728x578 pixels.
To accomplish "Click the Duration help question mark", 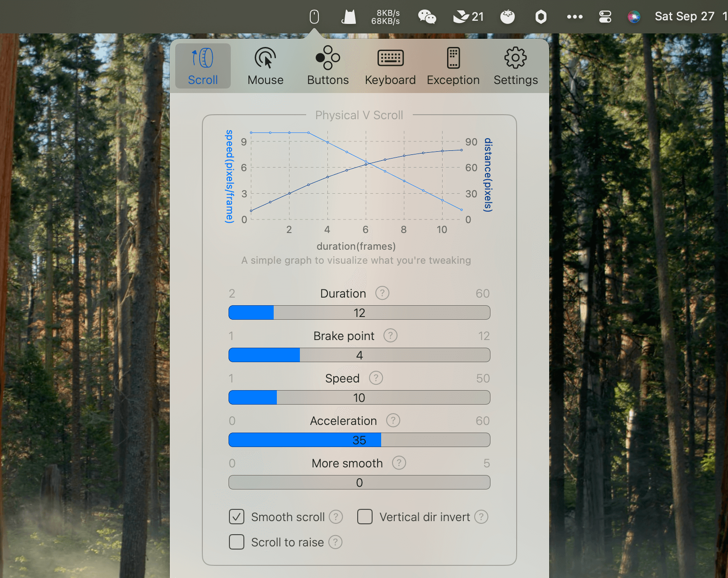I will pos(382,293).
